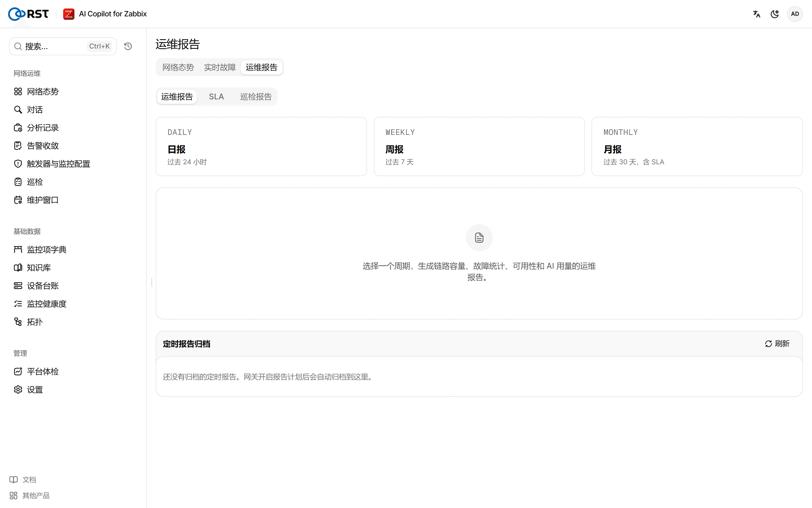812x508 pixels.
Task: Click the 监控健康度 checklist icon
Action: point(18,304)
